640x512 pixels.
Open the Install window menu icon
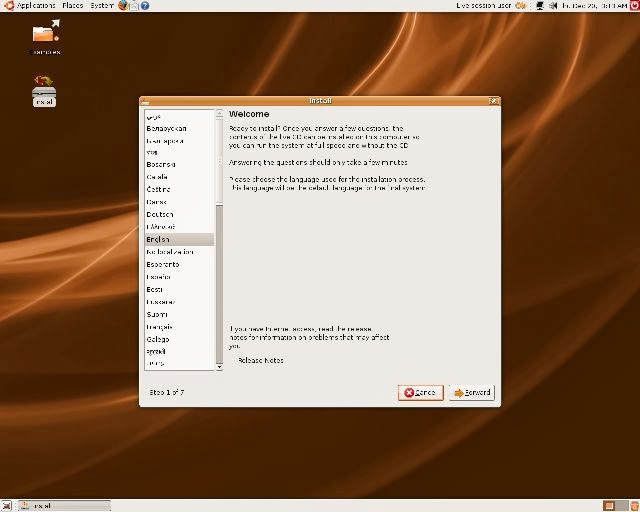[145, 101]
